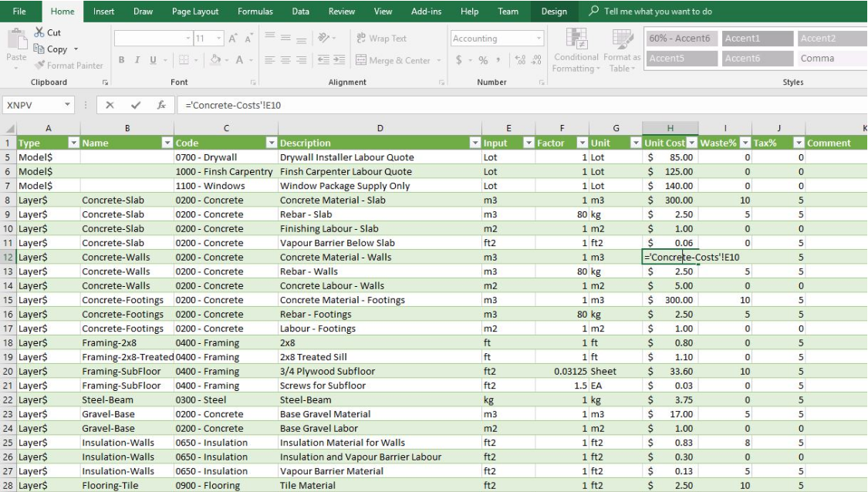
Task: Click the Cut scissors icon
Action: point(39,33)
